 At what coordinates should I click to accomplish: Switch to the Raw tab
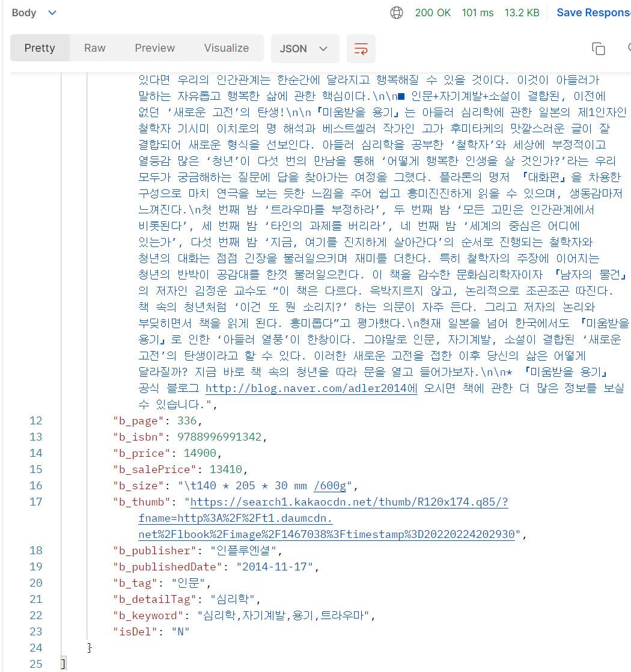(x=95, y=48)
